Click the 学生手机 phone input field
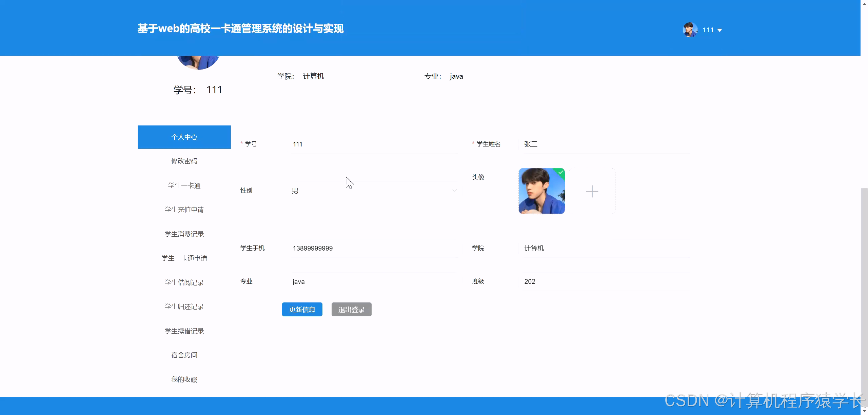 pos(373,248)
